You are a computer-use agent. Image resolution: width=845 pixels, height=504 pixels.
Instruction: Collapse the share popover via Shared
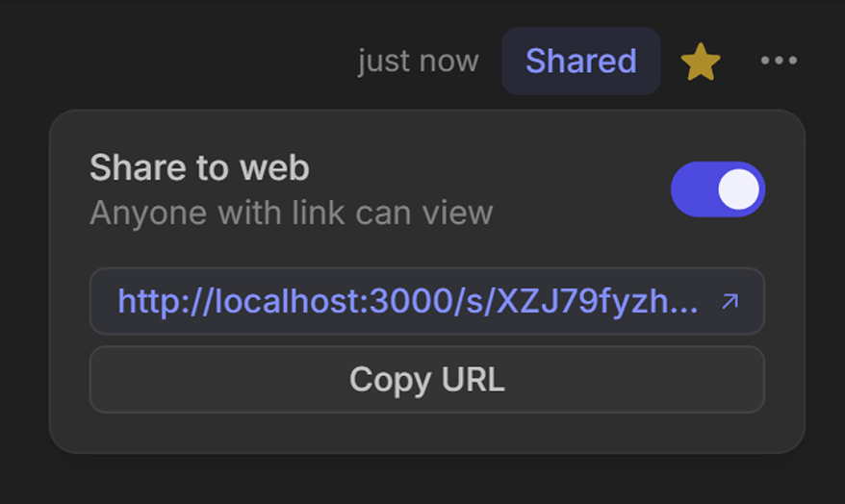point(580,62)
